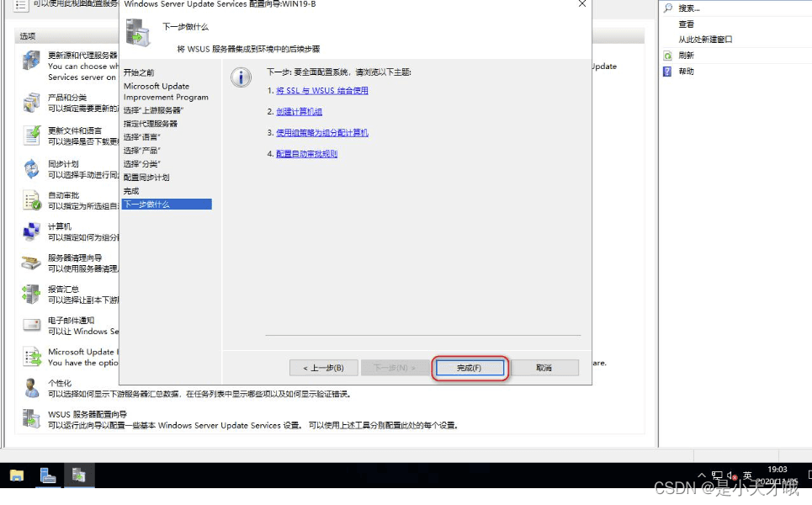Click the 服务器清理向导 title text
812x505 pixels.
coord(75,258)
